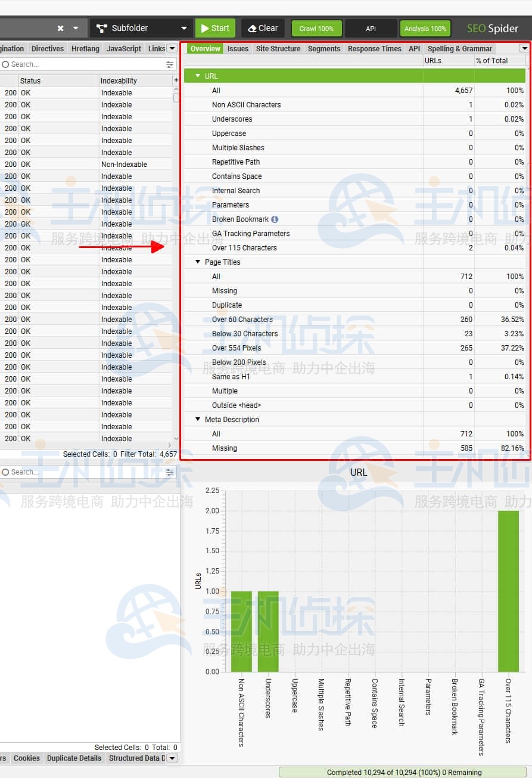
Task: Open the URL history dropdown arrow
Action: (x=76, y=28)
